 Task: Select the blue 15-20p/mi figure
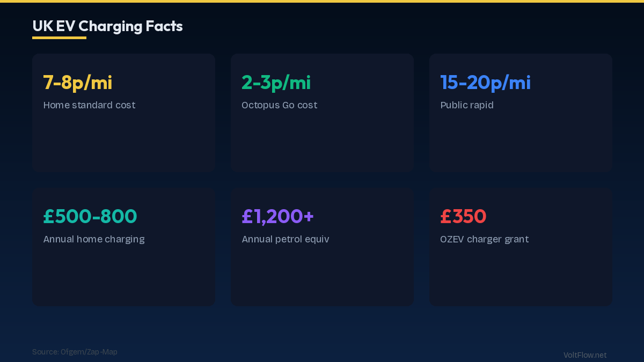485,83
